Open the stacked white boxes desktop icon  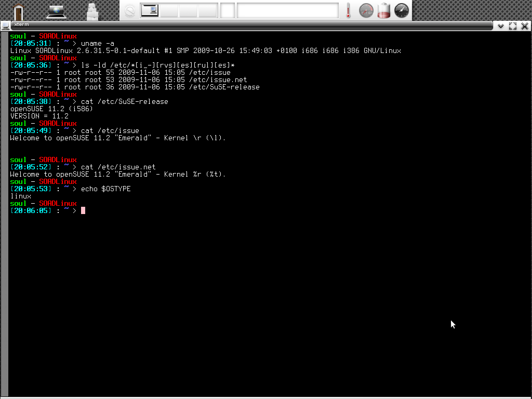tap(92, 11)
